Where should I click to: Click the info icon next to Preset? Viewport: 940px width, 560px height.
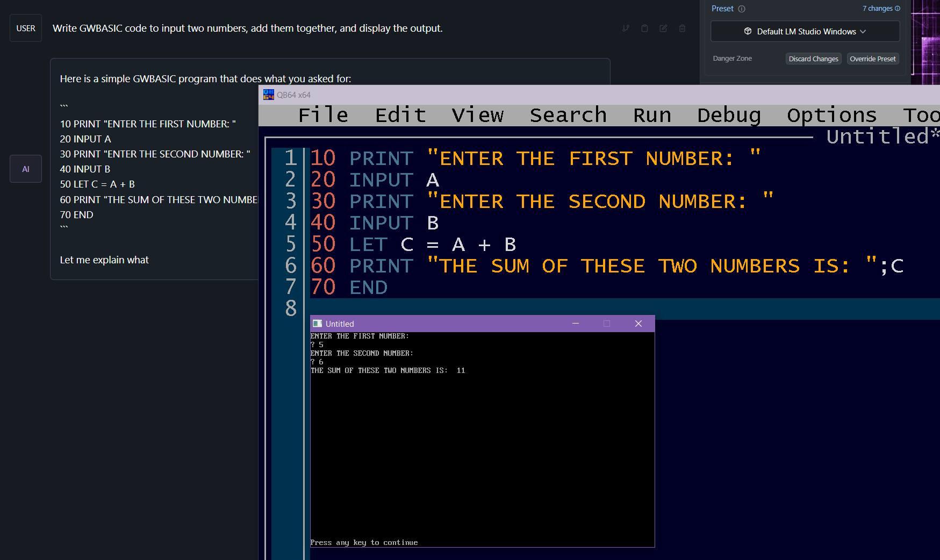click(x=742, y=9)
